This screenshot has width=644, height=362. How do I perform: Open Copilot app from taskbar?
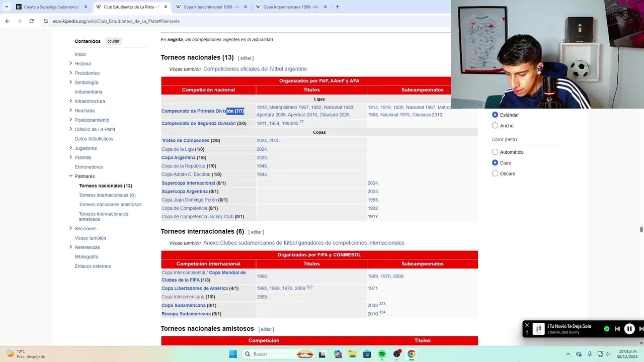(x=338, y=354)
